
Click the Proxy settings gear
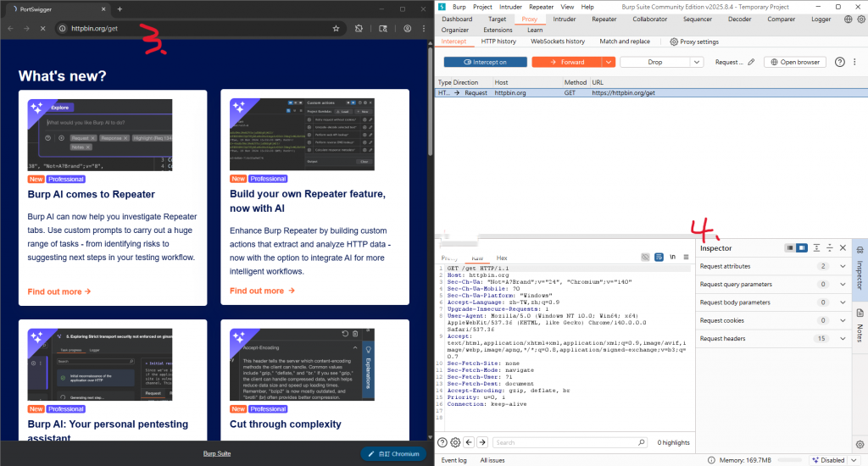coord(674,42)
